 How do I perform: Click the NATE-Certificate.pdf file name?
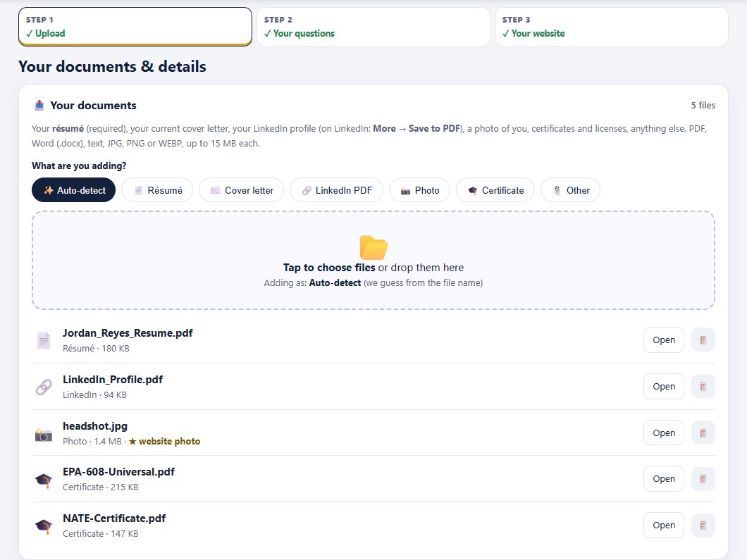(114, 518)
